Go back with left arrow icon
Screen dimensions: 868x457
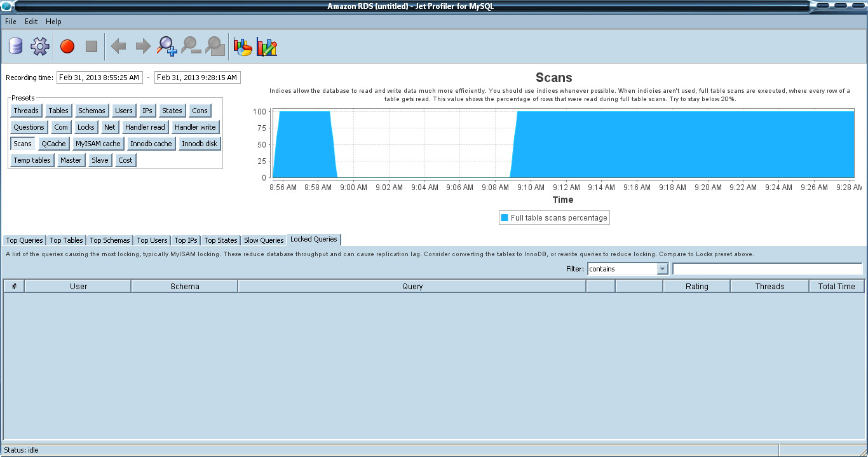(x=118, y=46)
